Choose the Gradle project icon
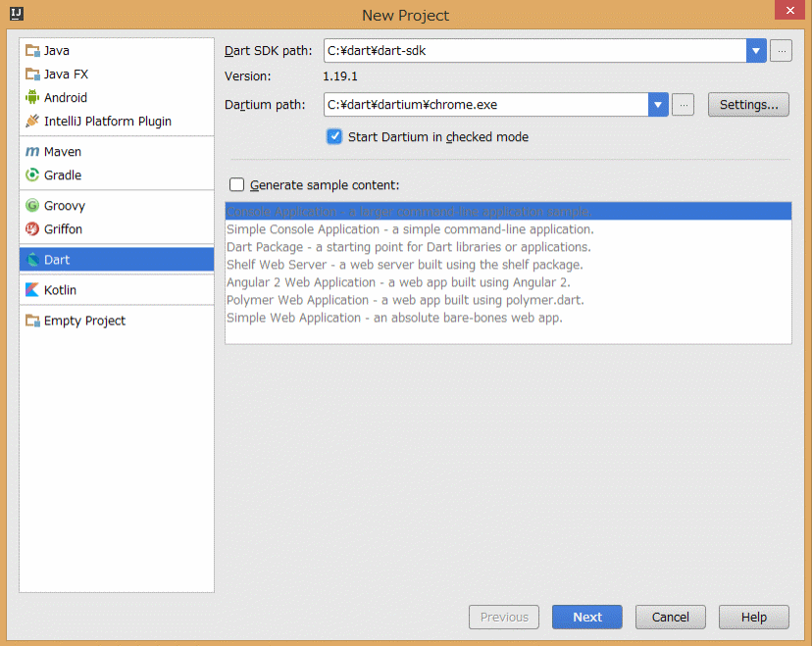Screen dimensions: 812x646 click(32, 175)
